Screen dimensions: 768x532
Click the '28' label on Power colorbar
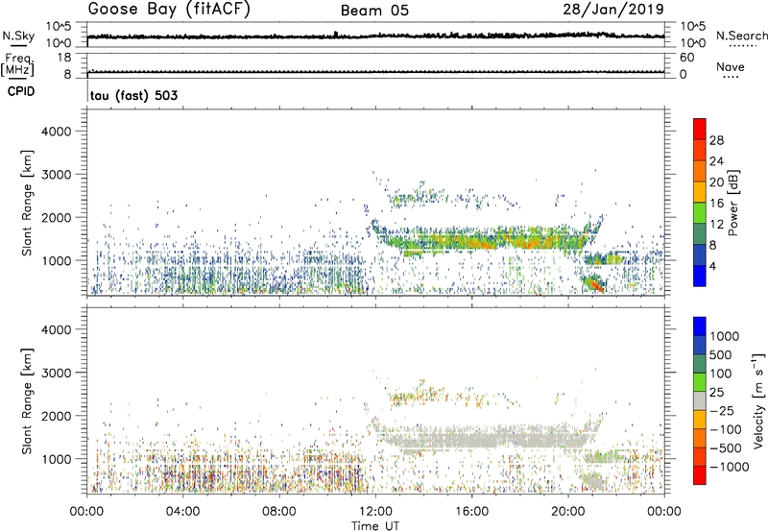coord(716,140)
